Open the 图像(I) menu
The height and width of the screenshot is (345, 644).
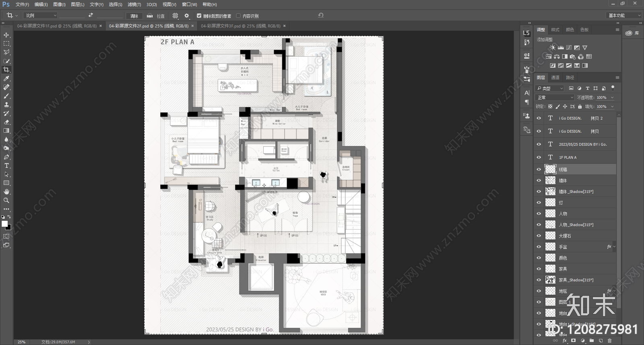click(x=59, y=4)
